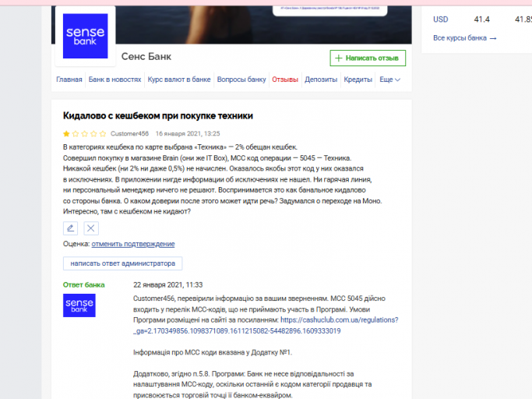
Task: Switch to Курс валют в банке tab
Action: point(179,79)
